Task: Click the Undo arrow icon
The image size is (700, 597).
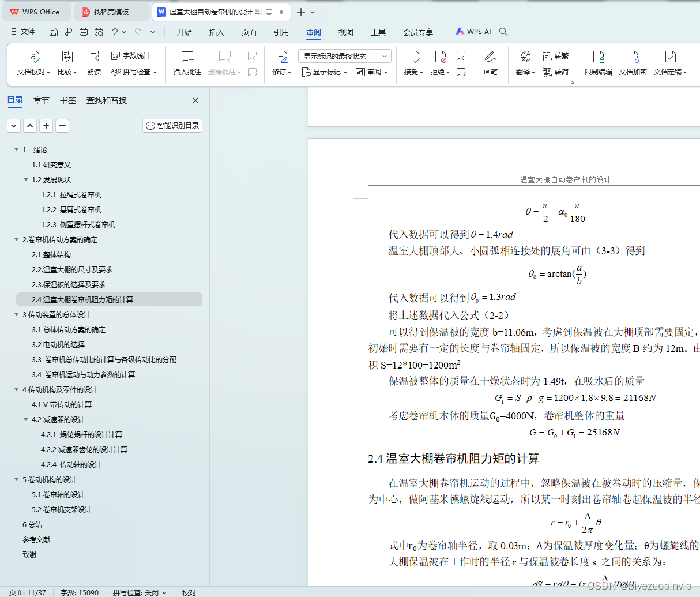Action: (x=115, y=32)
